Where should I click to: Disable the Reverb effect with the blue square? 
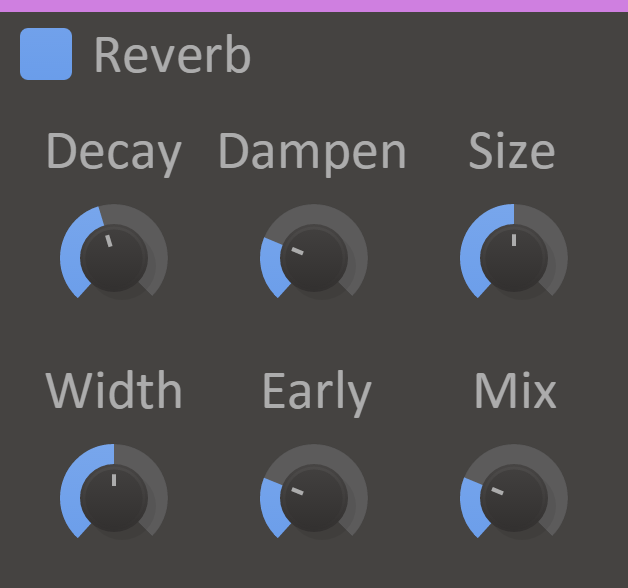46,54
